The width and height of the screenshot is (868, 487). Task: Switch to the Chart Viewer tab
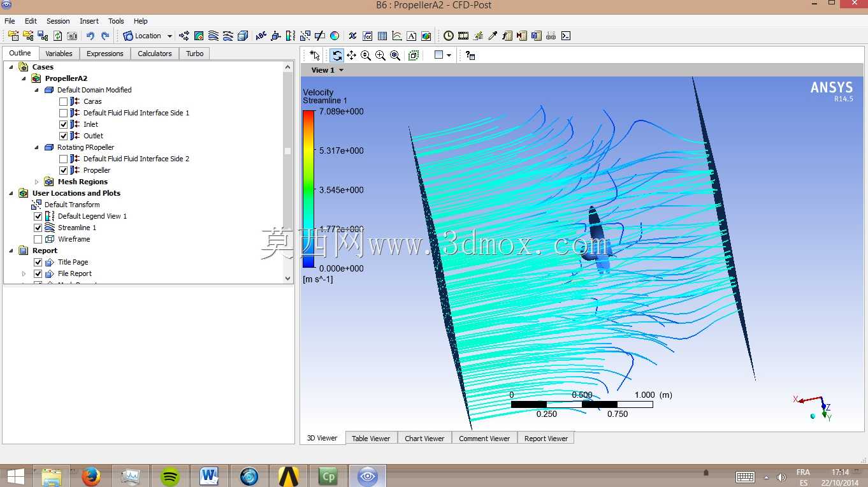424,438
